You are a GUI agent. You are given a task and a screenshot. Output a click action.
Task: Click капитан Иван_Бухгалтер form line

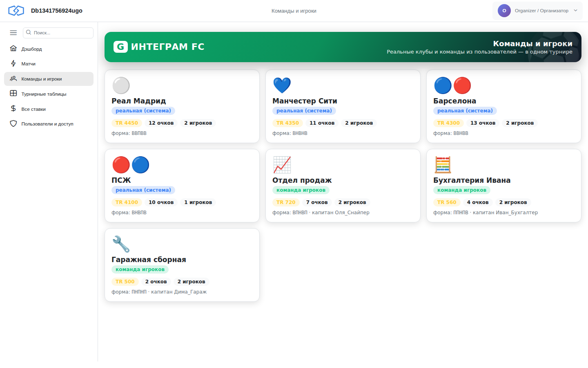[x=486, y=213]
